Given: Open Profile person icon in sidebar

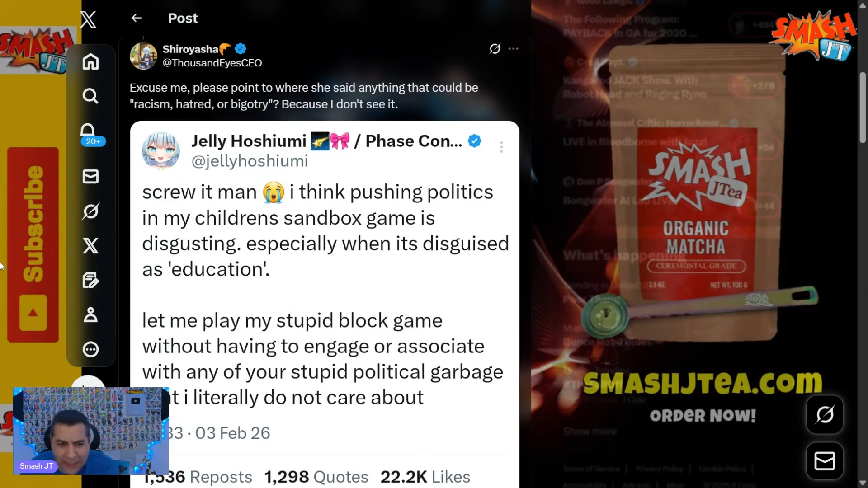Looking at the screenshot, I should [90, 315].
